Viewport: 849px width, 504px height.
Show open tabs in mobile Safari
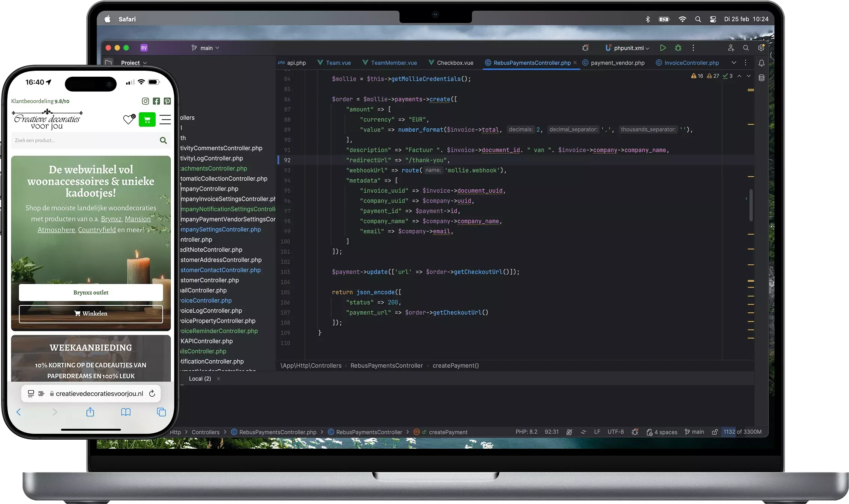[x=161, y=412]
